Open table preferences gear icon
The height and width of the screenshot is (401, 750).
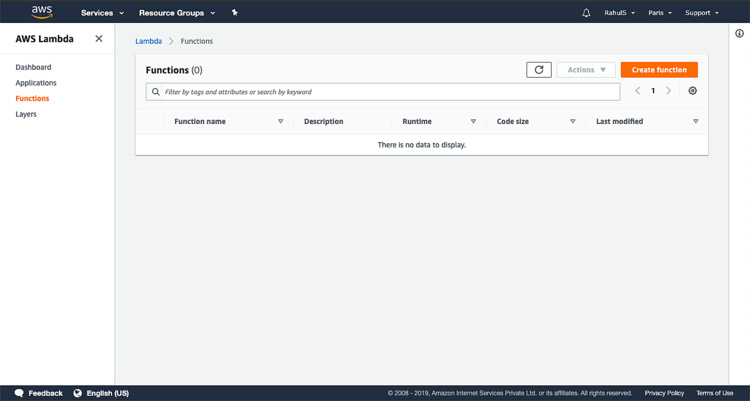tap(692, 91)
